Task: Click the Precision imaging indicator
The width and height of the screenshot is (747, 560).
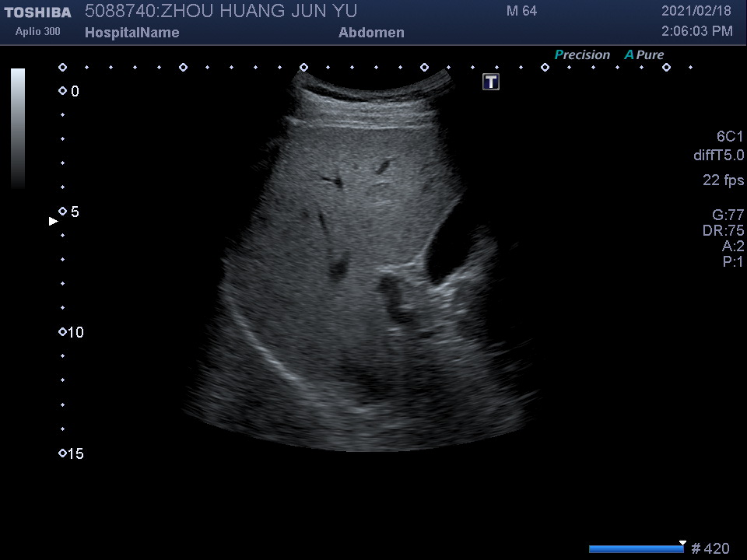Action: tap(582, 54)
